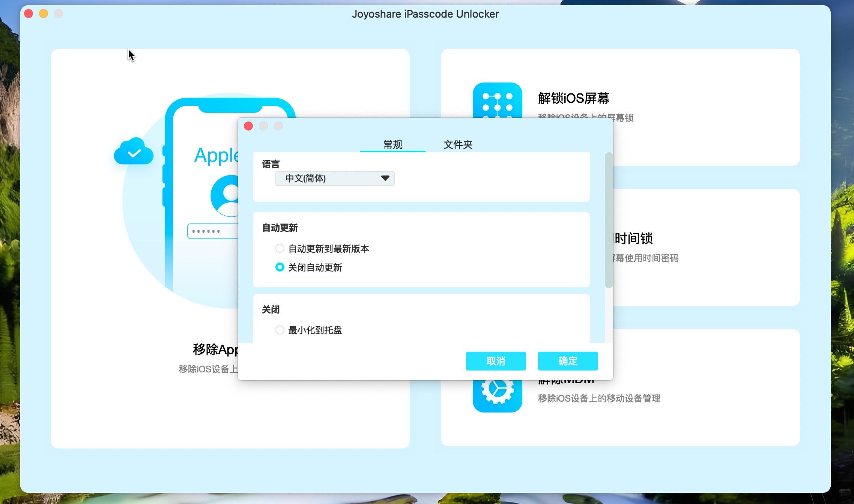854x504 pixels.
Task: Click the 关闭 section heading
Action: point(271,309)
